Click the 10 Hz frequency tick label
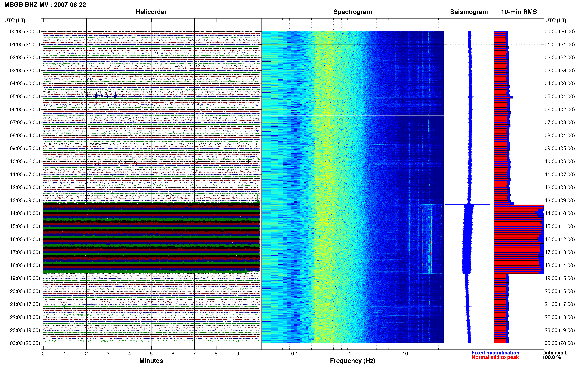This screenshot has width=588, height=368. [405, 354]
